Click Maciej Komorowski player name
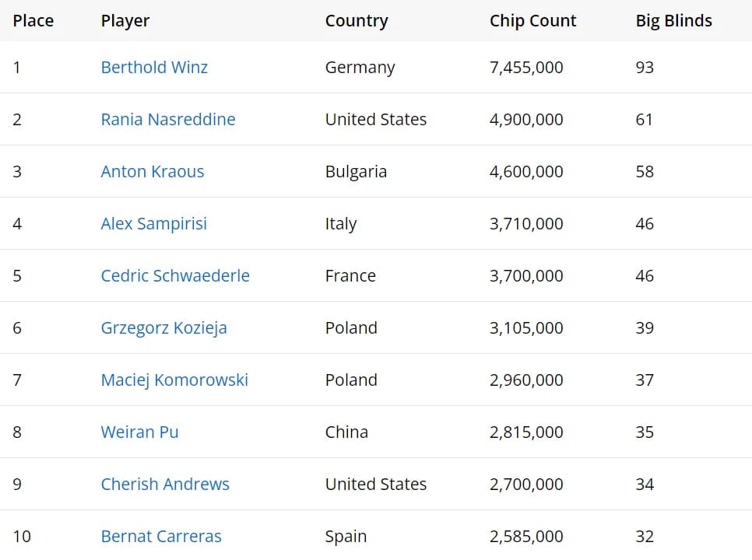752x560 pixels. (x=174, y=380)
